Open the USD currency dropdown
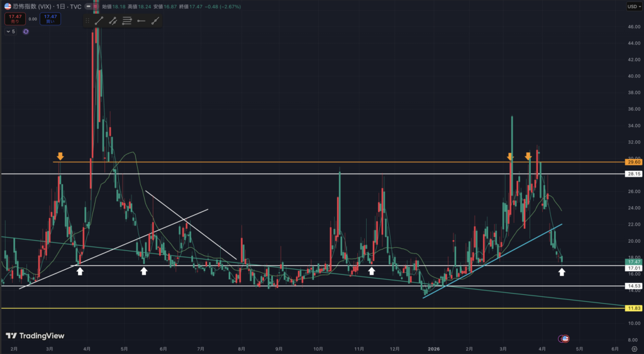644x354 pixels. [633, 6]
